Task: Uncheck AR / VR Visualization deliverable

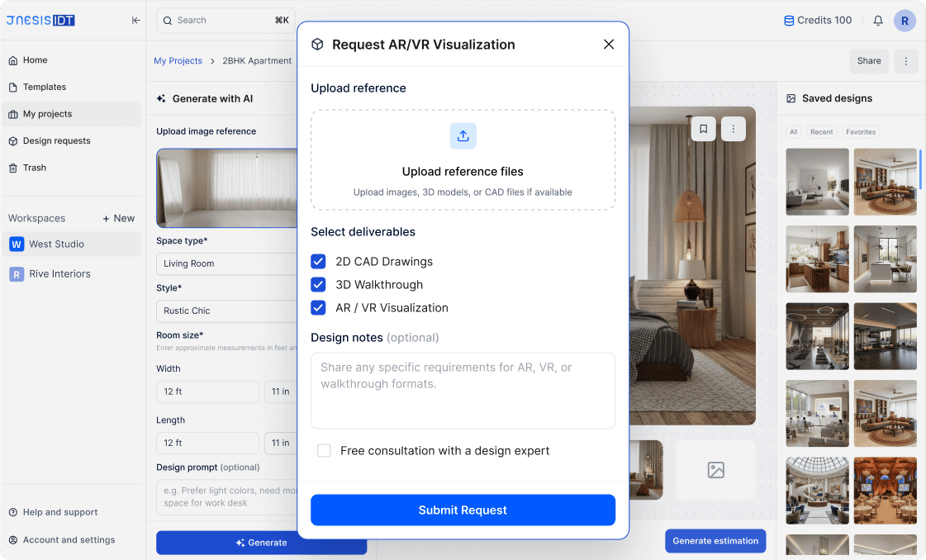Action: tap(318, 308)
